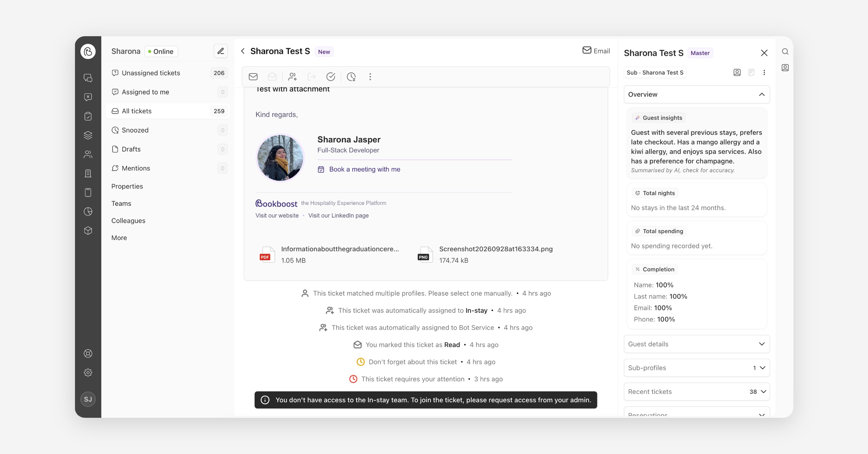Open the Drafts folder

167,149
